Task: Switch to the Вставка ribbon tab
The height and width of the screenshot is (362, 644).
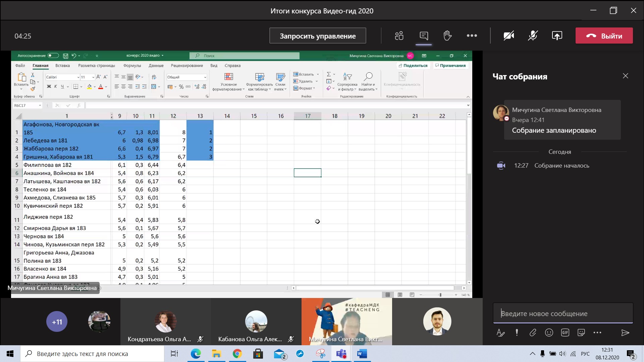Action: pos(62,66)
